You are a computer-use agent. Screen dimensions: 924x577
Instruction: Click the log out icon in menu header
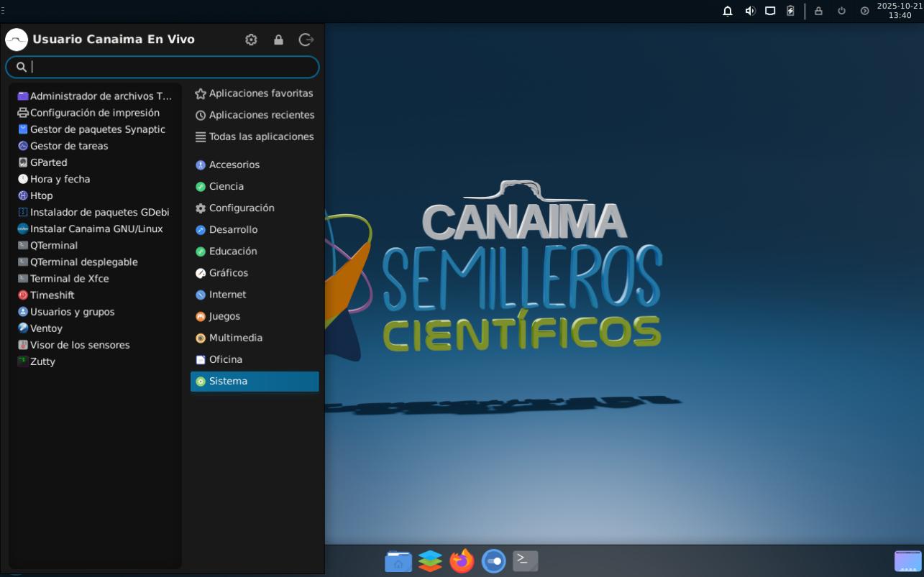(x=306, y=40)
